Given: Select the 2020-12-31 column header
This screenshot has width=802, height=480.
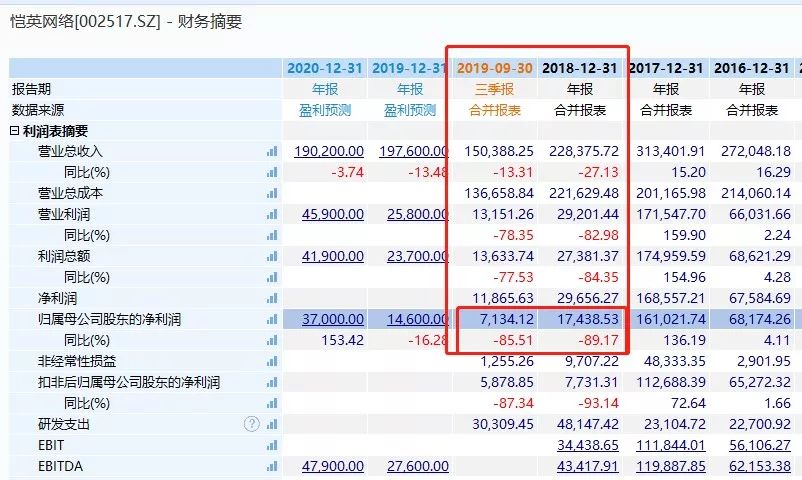Looking at the screenshot, I should coord(325,68).
